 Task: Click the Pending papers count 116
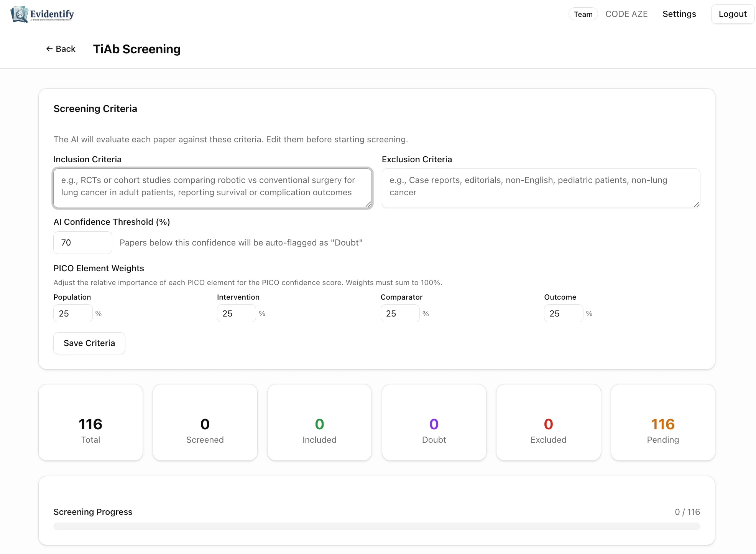(663, 424)
